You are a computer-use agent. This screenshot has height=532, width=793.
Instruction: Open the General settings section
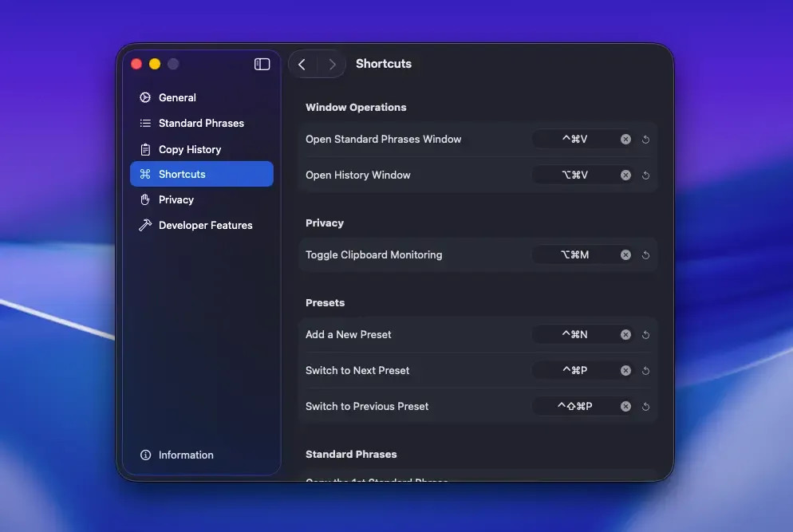201,97
